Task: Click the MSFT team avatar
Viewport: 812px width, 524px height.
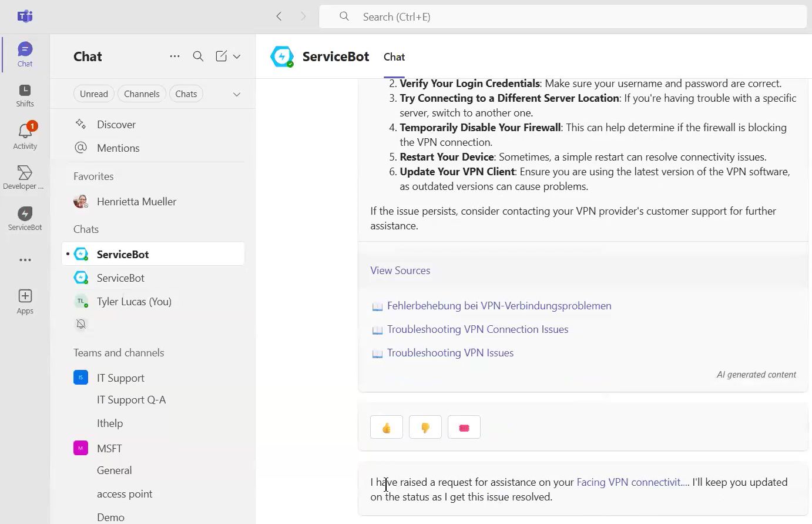Action: click(80, 448)
